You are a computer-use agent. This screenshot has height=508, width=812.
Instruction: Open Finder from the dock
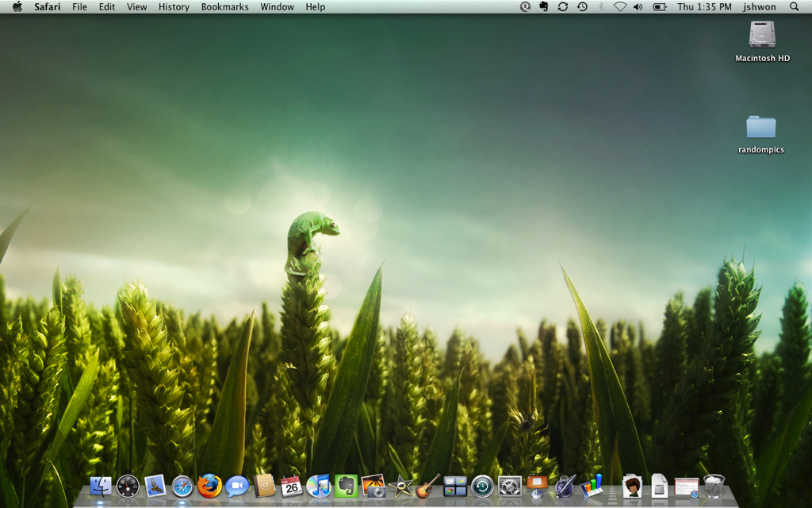[101, 487]
